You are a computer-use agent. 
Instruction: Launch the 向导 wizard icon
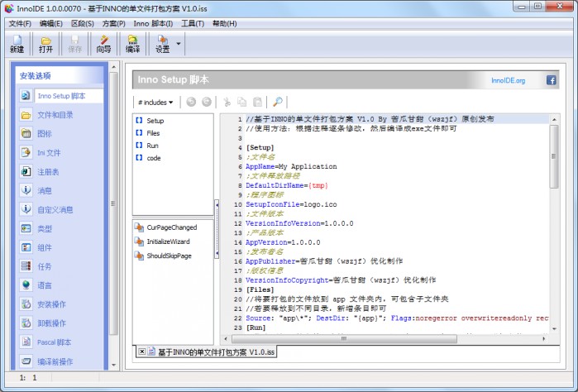tap(103, 44)
